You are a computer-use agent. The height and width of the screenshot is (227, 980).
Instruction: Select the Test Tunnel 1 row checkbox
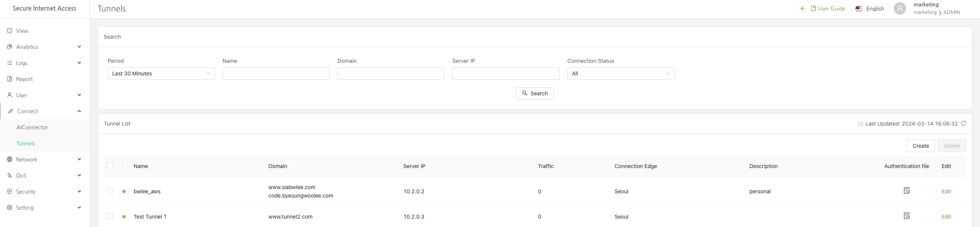coord(110,216)
